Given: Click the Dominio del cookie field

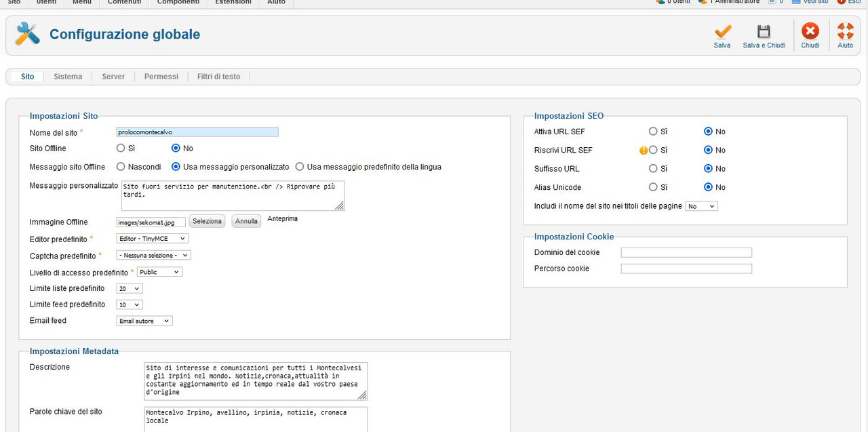Looking at the screenshot, I should click(x=686, y=252).
